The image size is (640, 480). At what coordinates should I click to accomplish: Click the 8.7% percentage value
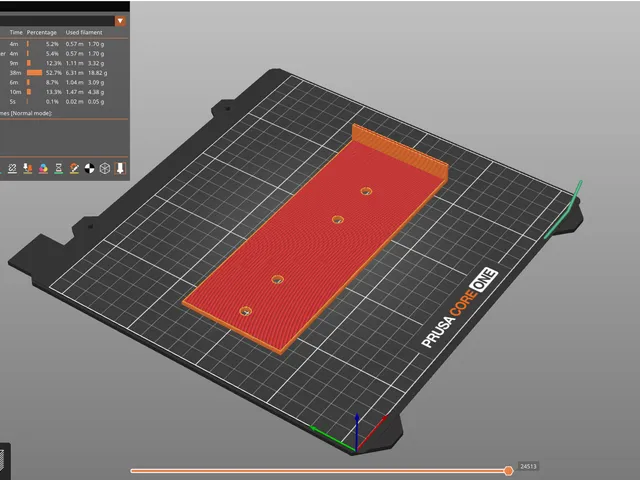click(52, 82)
